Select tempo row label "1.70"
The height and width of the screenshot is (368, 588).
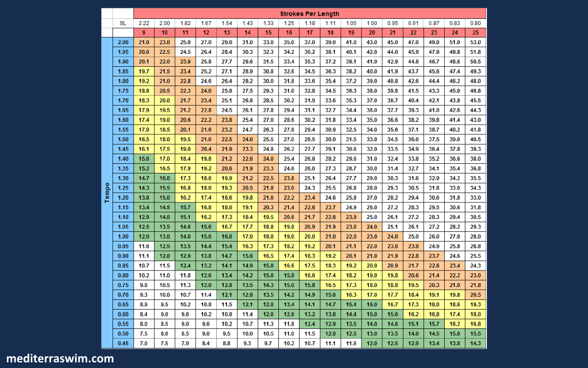tap(123, 100)
